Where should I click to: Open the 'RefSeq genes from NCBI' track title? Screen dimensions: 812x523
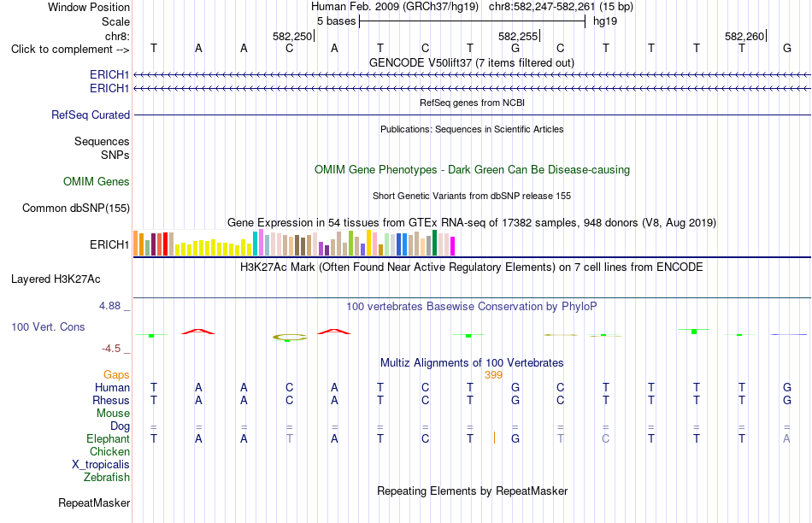[x=472, y=103]
